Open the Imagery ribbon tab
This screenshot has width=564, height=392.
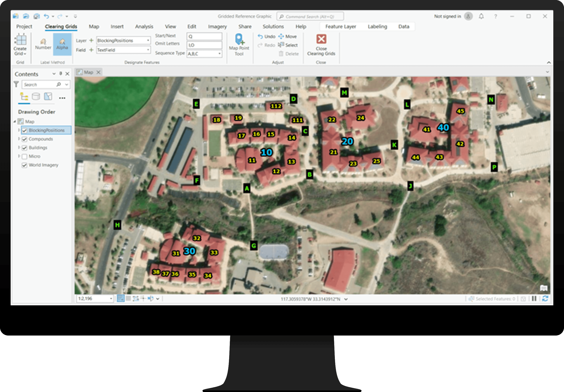point(217,26)
